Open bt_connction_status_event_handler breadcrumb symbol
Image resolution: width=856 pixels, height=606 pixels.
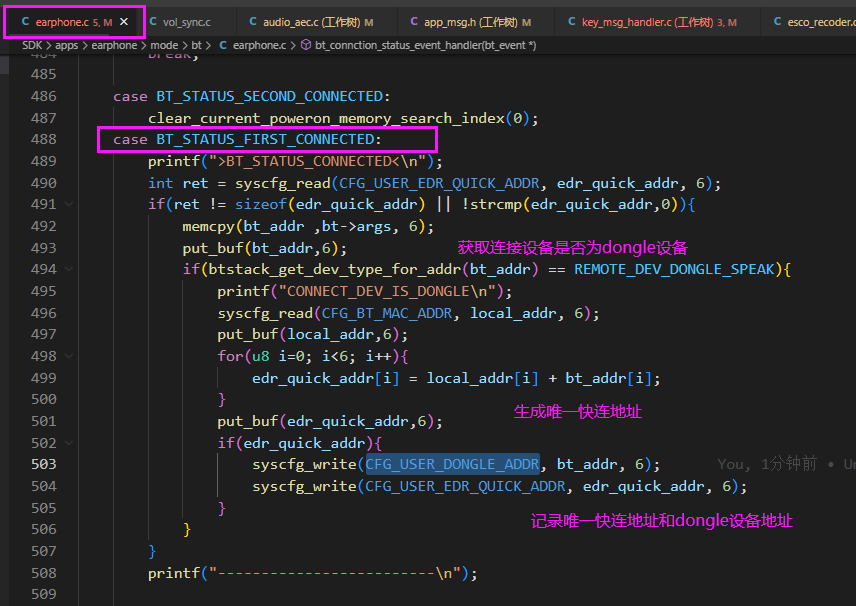click(x=426, y=45)
